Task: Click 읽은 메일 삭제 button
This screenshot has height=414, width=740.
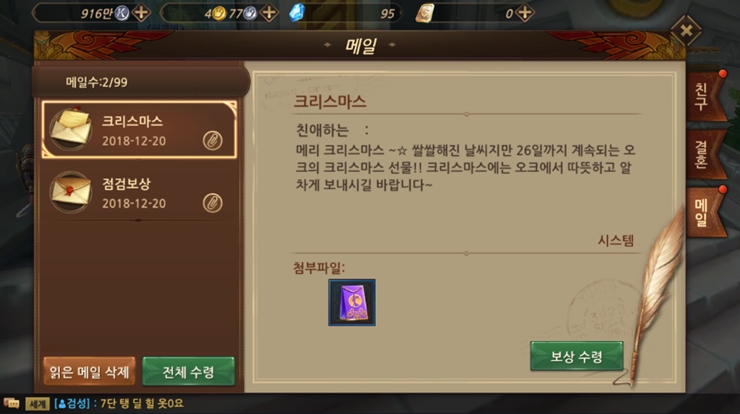Action: [89, 372]
